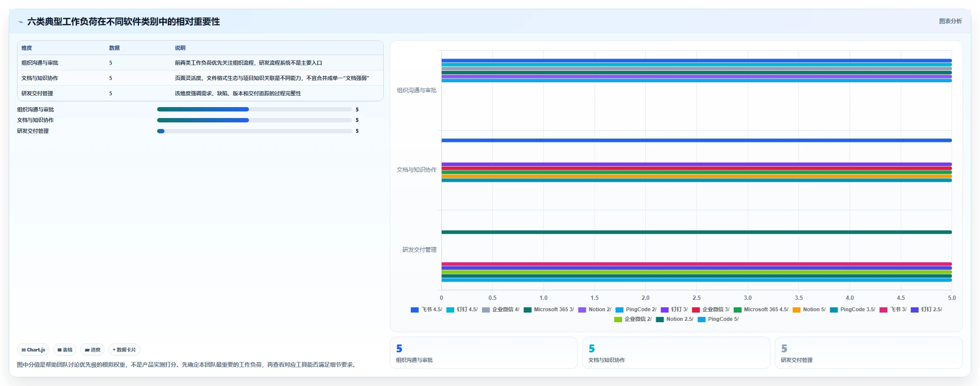Hide the Microsoft 365 3/ legend series

(549, 309)
